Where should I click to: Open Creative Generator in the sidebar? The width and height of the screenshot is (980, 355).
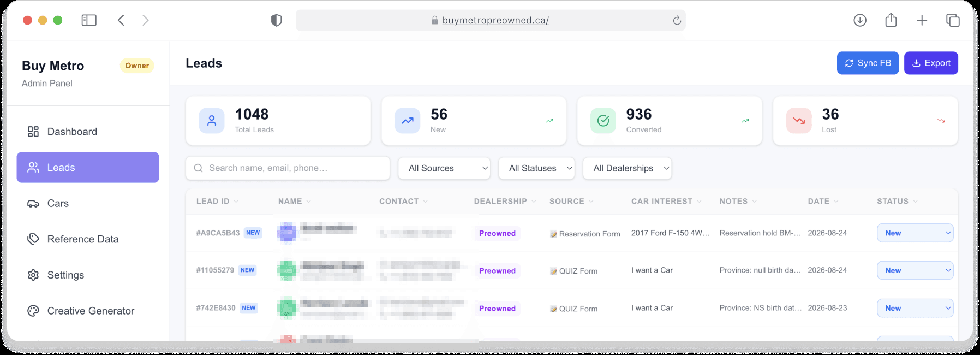coord(88,311)
